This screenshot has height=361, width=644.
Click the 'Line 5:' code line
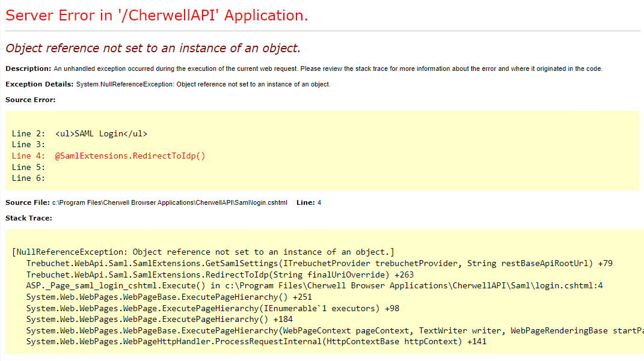[29, 167]
